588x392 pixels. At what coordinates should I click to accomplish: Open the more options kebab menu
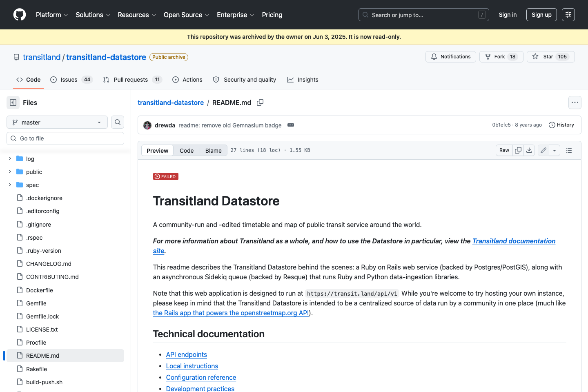[575, 102]
